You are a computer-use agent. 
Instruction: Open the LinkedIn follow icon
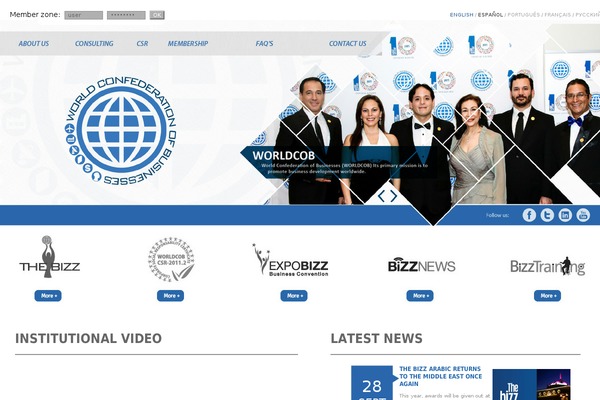[565, 215]
